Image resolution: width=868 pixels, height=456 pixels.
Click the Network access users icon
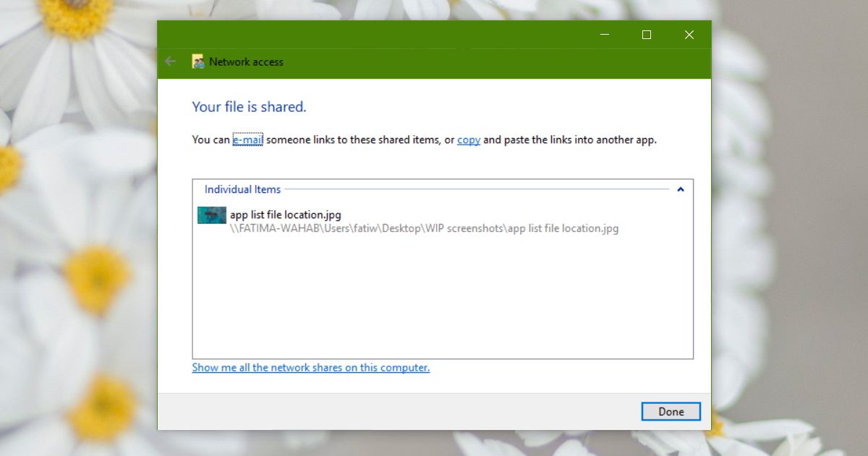(x=197, y=61)
